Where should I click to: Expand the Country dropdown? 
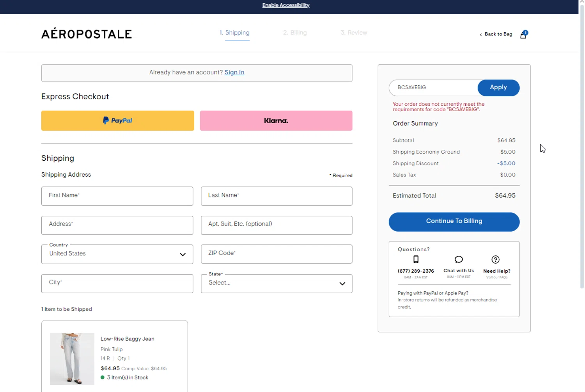[x=117, y=254]
